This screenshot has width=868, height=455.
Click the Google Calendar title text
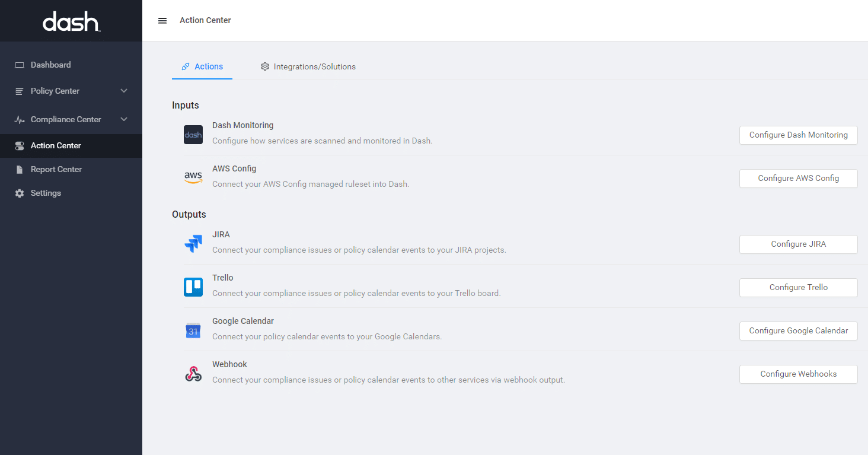243,321
